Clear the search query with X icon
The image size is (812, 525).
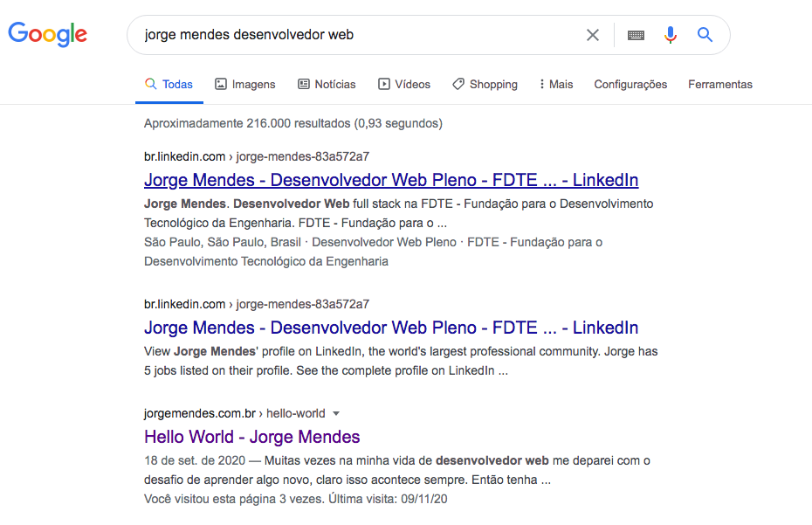pos(593,35)
